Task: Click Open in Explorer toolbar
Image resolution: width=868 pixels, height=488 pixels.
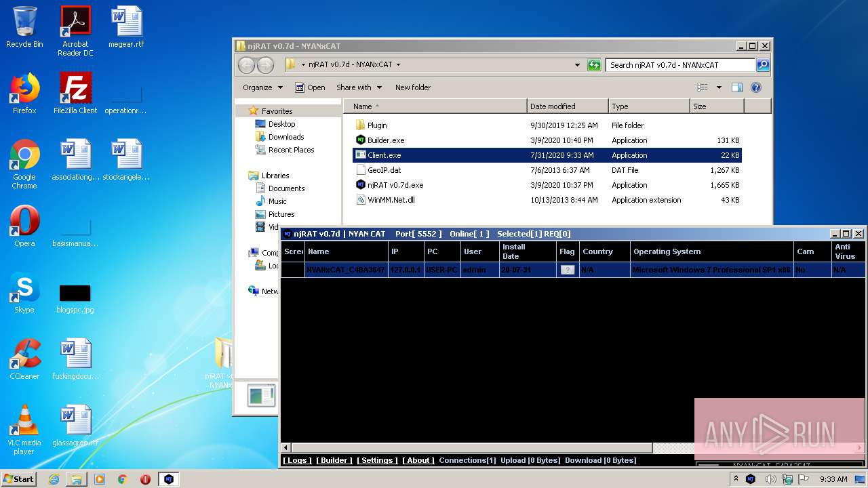Action: coord(310,87)
